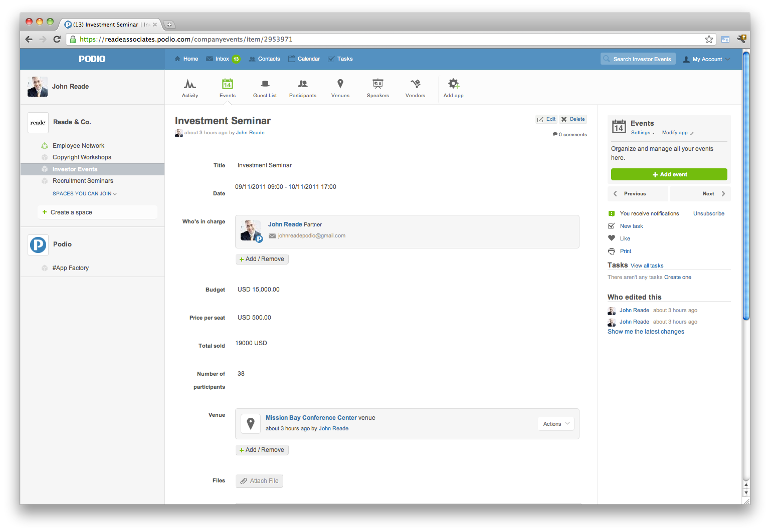The image size is (770, 532).
Task: Click the Add app gear icon
Action: (x=453, y=84)
